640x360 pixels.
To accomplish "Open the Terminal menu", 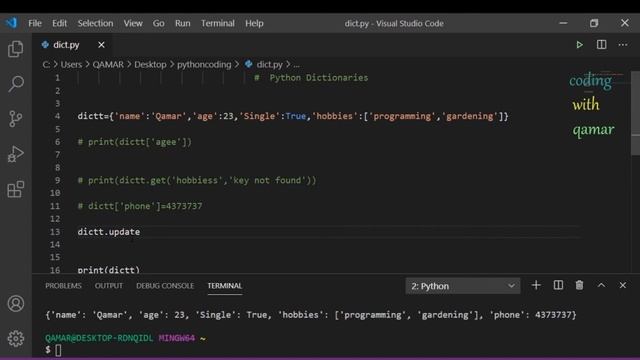I will pos(218,23).
